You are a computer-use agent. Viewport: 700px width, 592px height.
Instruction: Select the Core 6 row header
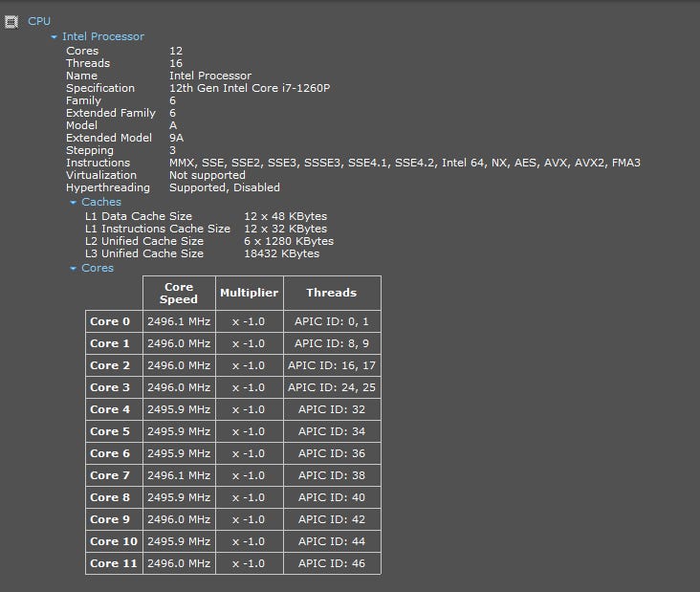pos(114,453)
